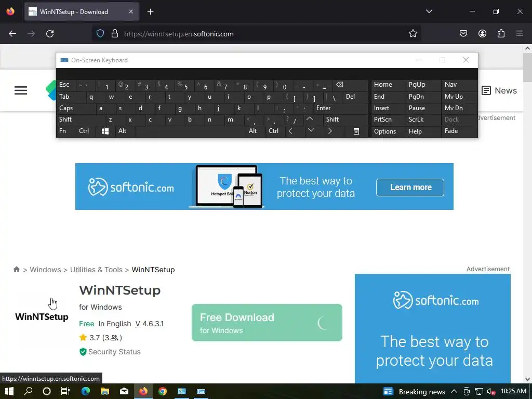Click the sidebar Softonic advertisement
Image resolution: width=532 pixels, height=399 pixels.
[x=433, y=328]
